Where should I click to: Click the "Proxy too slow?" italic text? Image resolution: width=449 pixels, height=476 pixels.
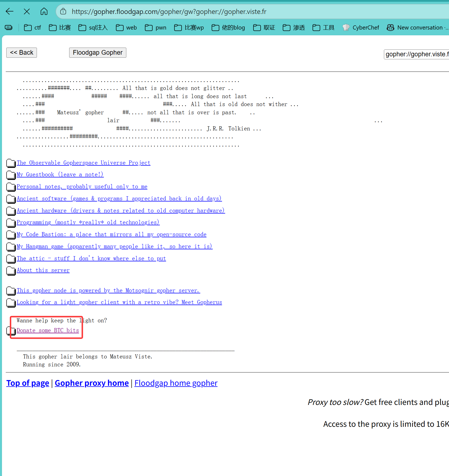[x=336, y=402]
